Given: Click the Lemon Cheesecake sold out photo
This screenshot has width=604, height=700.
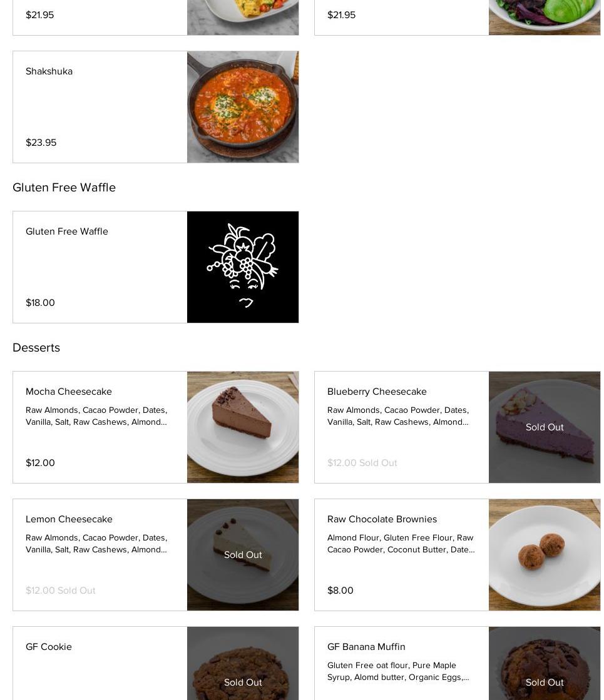Looking at the screenshot, I should coord(243,555).
